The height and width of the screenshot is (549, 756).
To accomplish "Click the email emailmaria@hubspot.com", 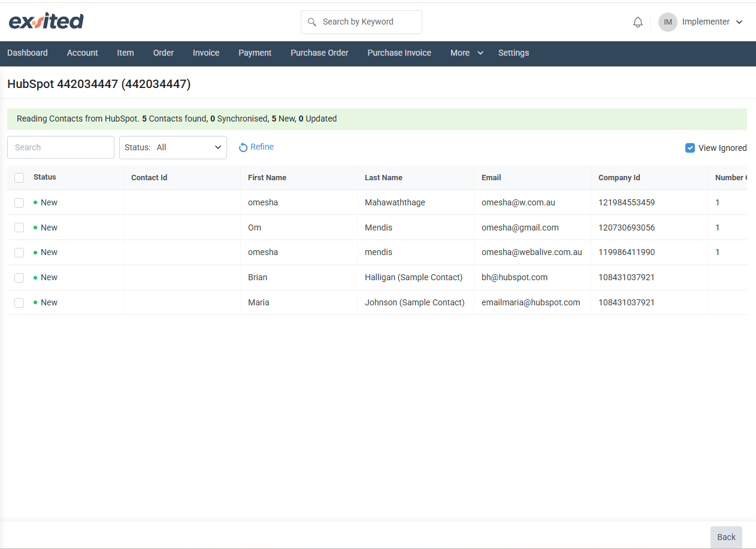I will pyautogui.click(x=531, y=302).
